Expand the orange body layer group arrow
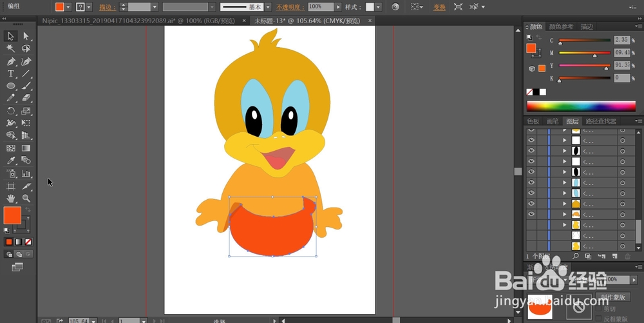The width and height of the screenshot is (644, 323). pyautogui.click(x=564, y=214)
